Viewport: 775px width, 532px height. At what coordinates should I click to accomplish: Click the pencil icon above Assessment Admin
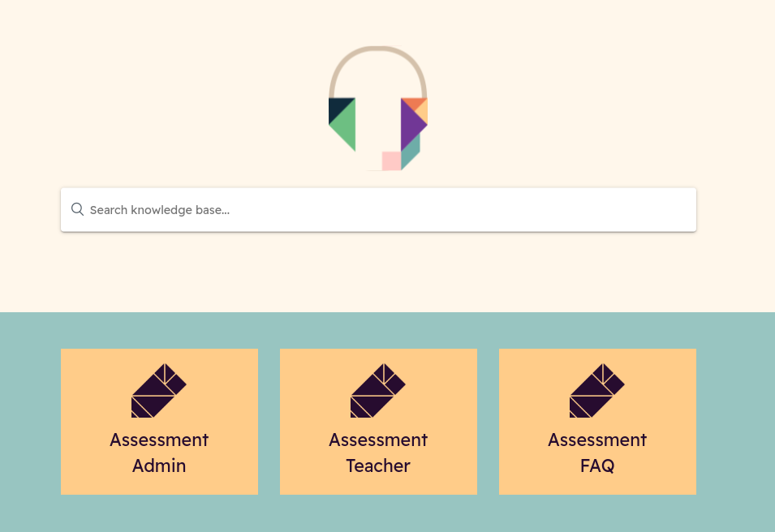click(x=159, y=391)
